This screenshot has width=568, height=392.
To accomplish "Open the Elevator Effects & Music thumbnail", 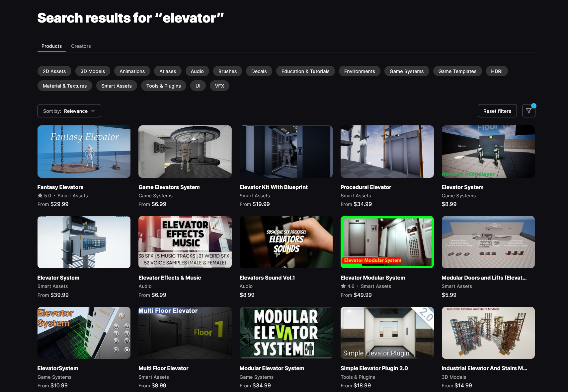I will pos(185,242).
